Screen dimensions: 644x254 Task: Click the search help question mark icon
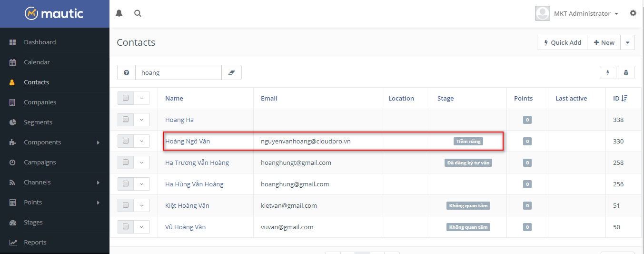click(x=127, y=72)
